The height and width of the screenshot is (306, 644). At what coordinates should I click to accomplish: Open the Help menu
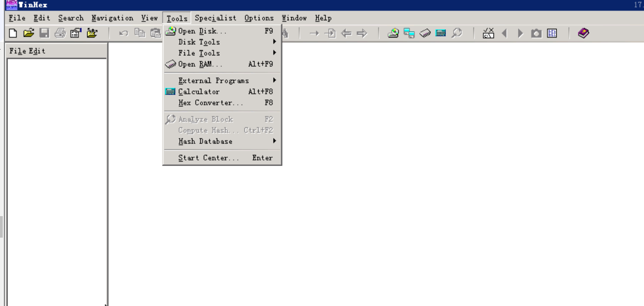(x=323, y=18)
